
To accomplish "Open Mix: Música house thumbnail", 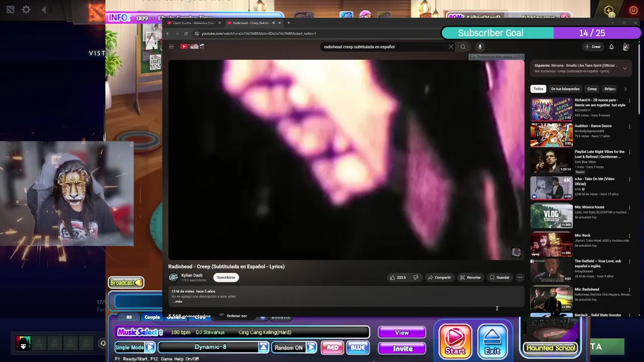I will [551, 216].
